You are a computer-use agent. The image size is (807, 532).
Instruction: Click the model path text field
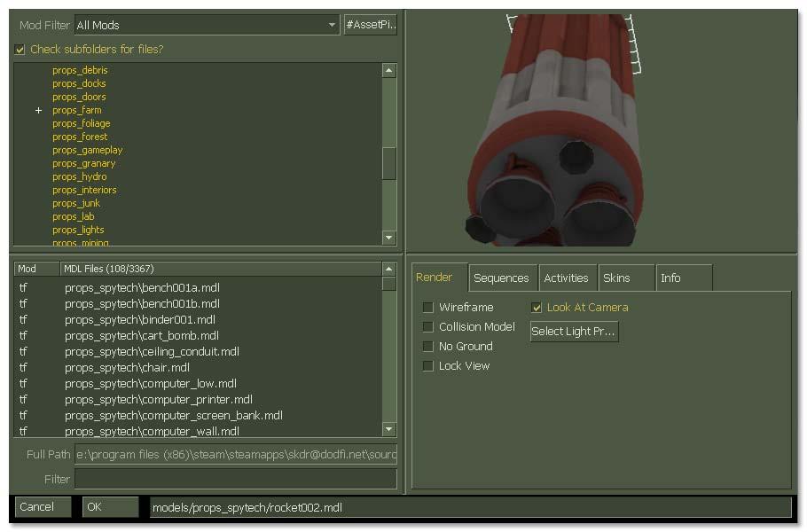pos(470,507)
